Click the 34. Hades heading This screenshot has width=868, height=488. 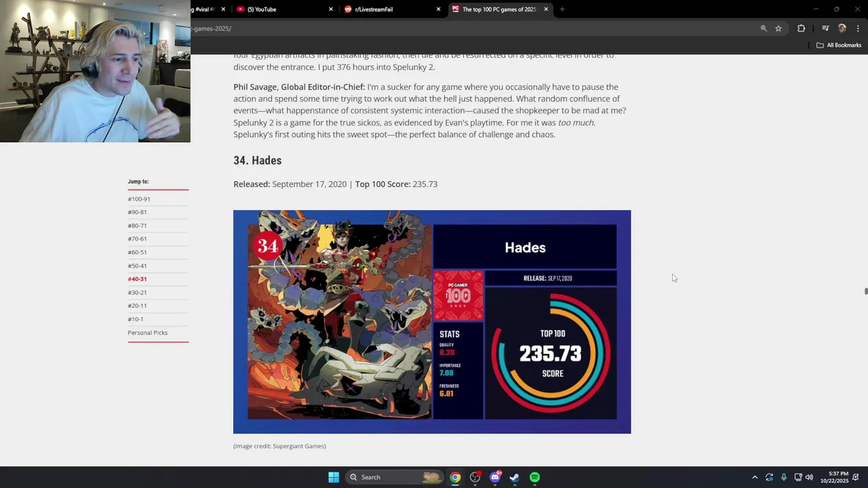tap(258, 161)
